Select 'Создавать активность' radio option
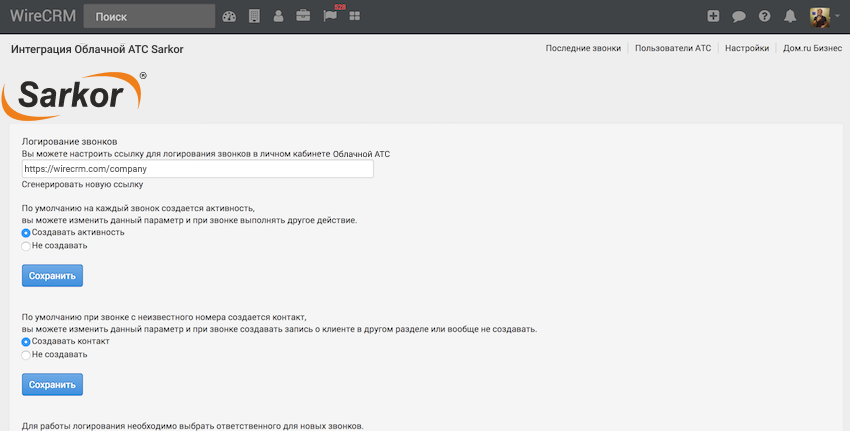 26,232
